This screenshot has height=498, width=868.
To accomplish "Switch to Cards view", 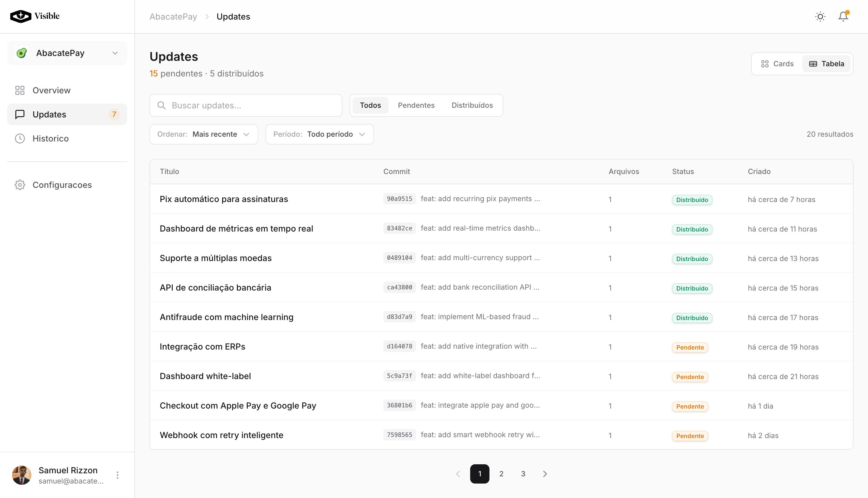I will (x=777, y=64).
